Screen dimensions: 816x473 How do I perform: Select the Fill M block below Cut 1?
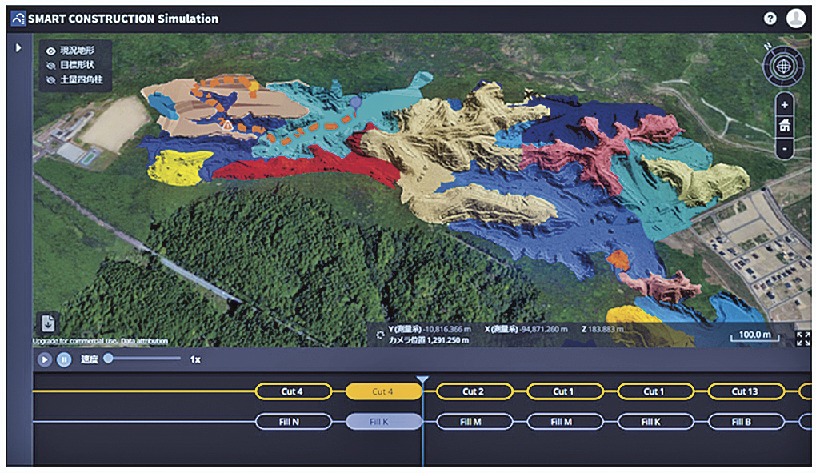565,421
